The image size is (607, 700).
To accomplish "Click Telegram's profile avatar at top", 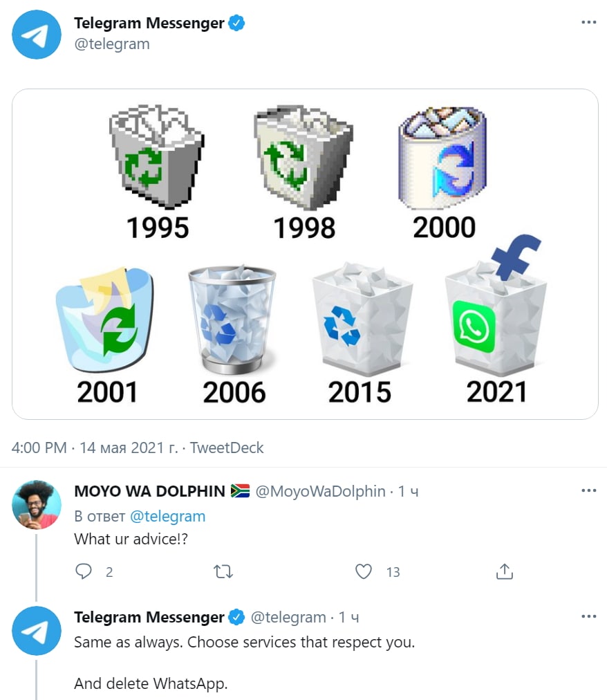I will coord(37,34).
